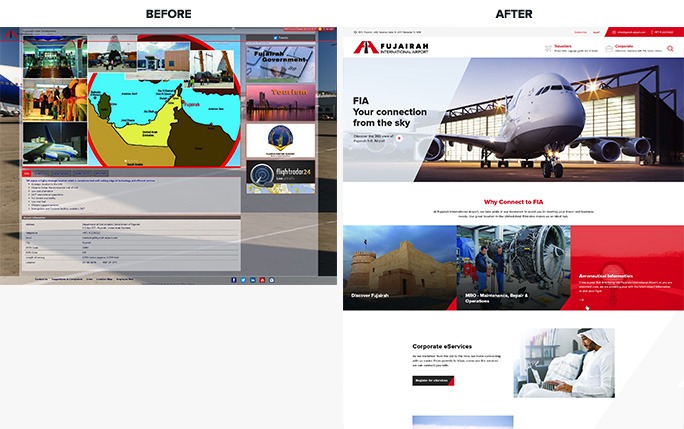Image resolution: width=684 pixels, height=429 pixels.
Task: Open the MRO Maintenance, Repair & Operations tile
Action: (x=513, y=267)
